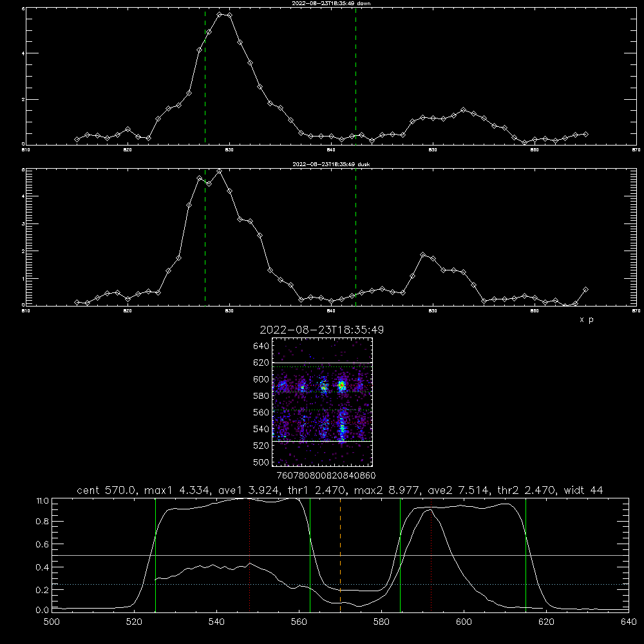Viewport: 644px width, 644px height.
Task: Click the red dotted line near 592 in bottom plot
Action: click(x=431, y=554)
